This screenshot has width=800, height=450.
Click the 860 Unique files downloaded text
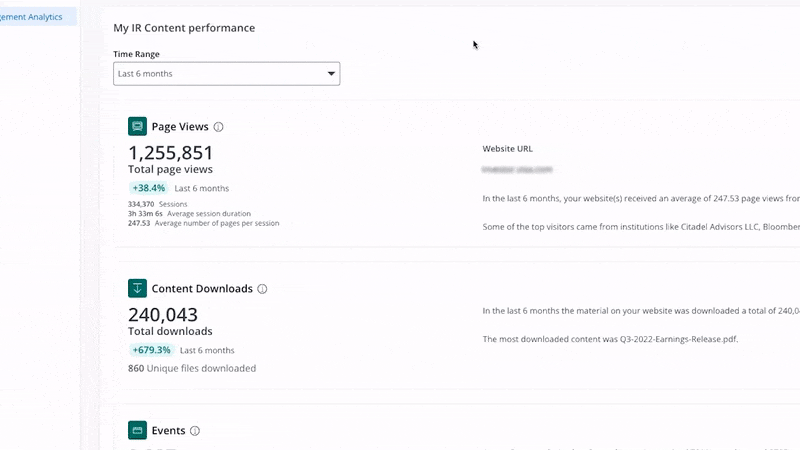point(192,368)
